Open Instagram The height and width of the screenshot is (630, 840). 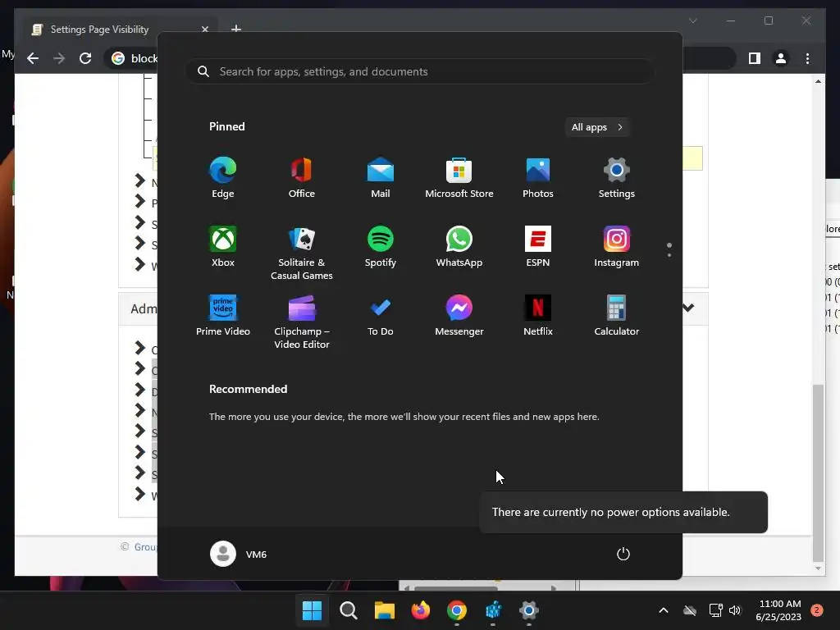pos(617,247)
